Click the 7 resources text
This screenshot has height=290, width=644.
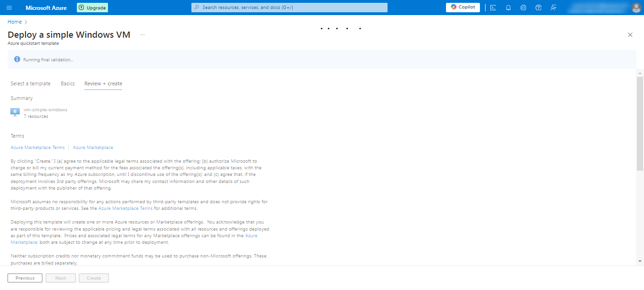(x=36, y=116)
